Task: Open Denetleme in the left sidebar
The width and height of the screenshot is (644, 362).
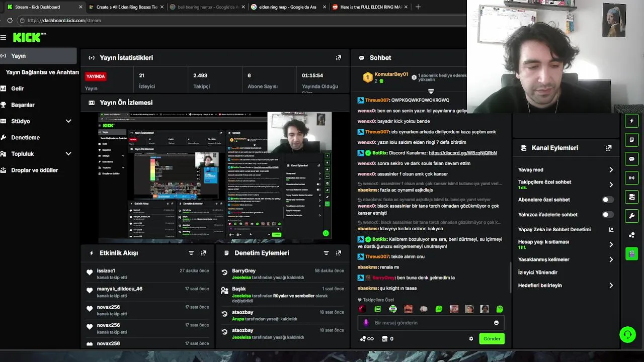Action: tap(25, 138)
